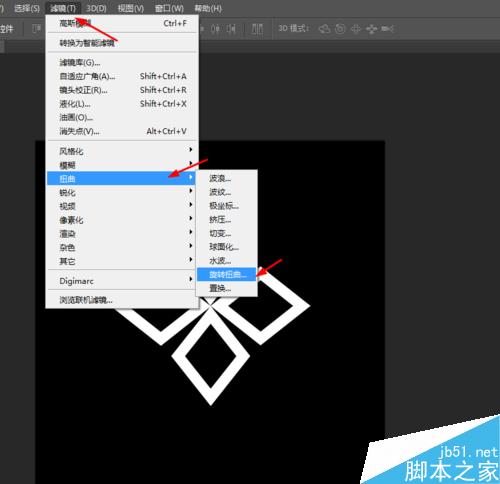Open the 选择(S) menu
The height and width of the screenshot is (484, 500).
click(x=27, y=8)
